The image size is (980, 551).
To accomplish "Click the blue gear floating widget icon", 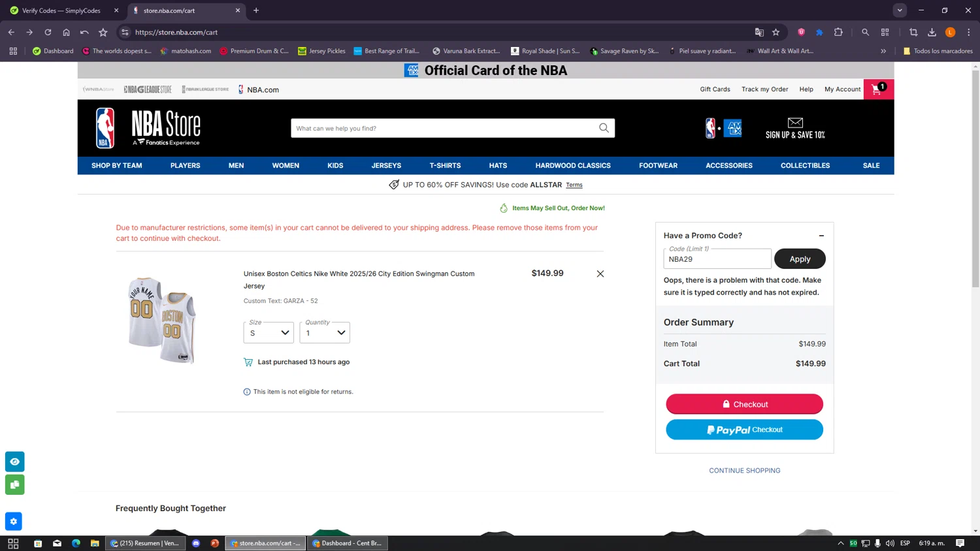I will pyautogui.click(x=14, y=522).
